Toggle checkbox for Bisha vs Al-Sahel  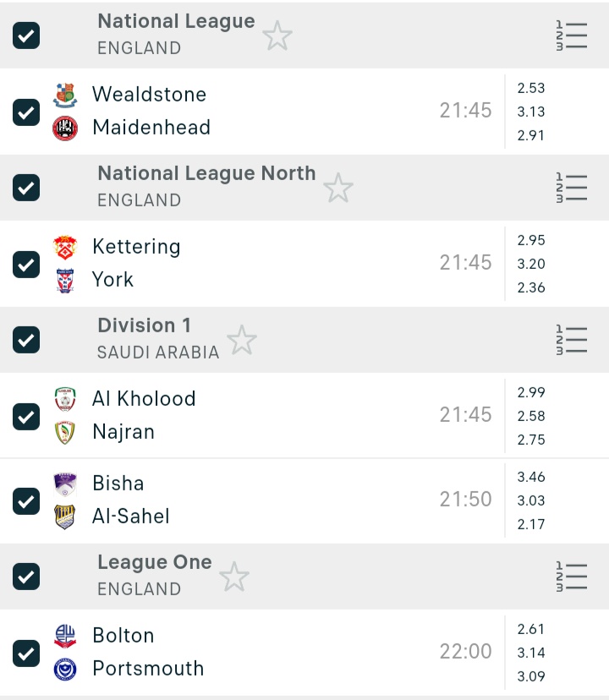[26, 500]
